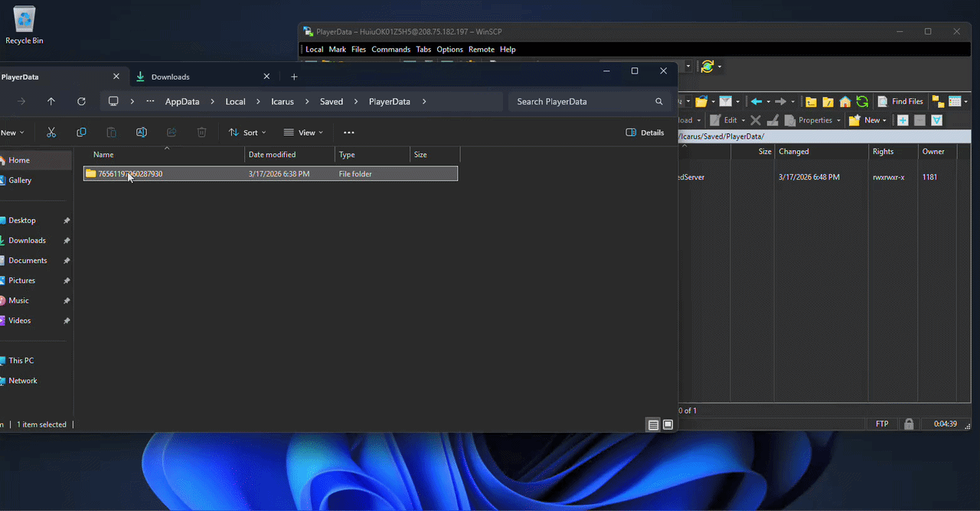980x511 pixels.
Task: Click the WinSCP Synchronize globe icon
Action: click(707, 67)
